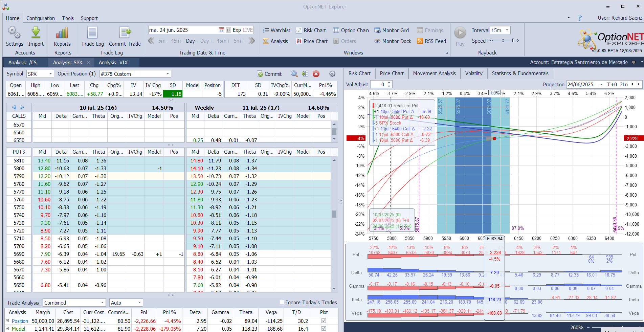Open the Interval 15m dropdown
This screenshot has height=332, width=644.
tap(507, 30)
